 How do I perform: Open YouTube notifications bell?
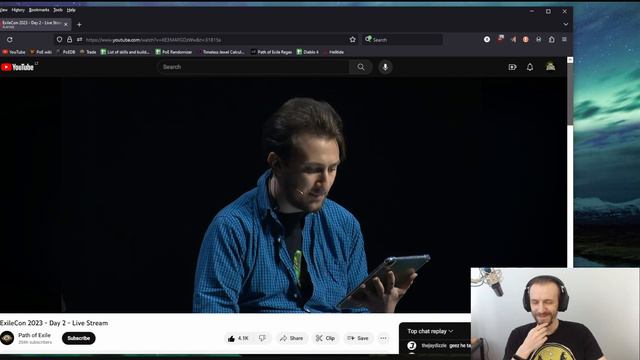tap(530, 67)
